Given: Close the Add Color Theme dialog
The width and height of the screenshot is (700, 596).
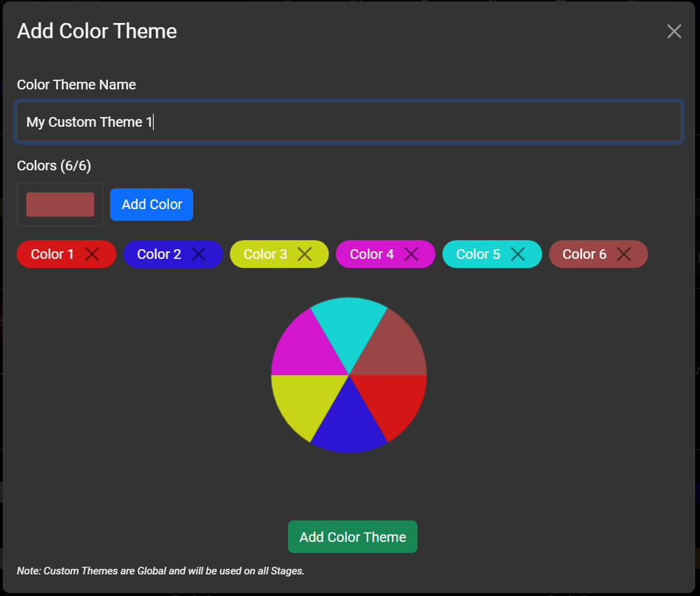Looking at the screenshot, I should point(673,31).
